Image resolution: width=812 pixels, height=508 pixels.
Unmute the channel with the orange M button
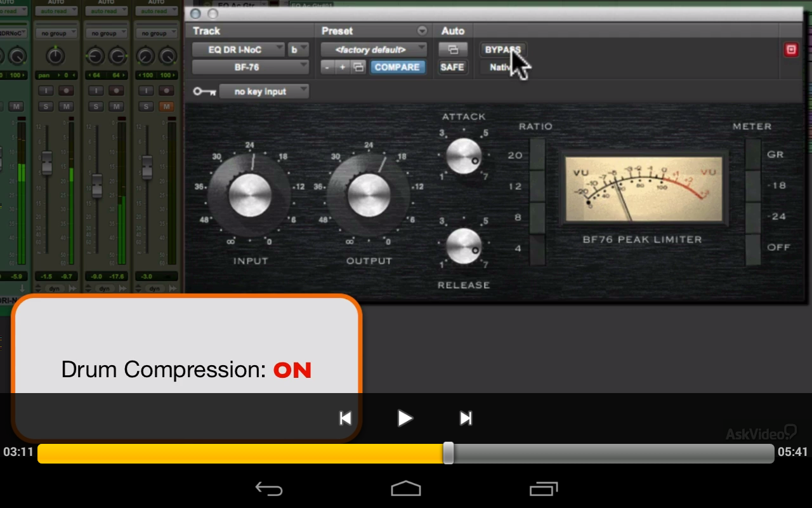(x=167, y=106)
